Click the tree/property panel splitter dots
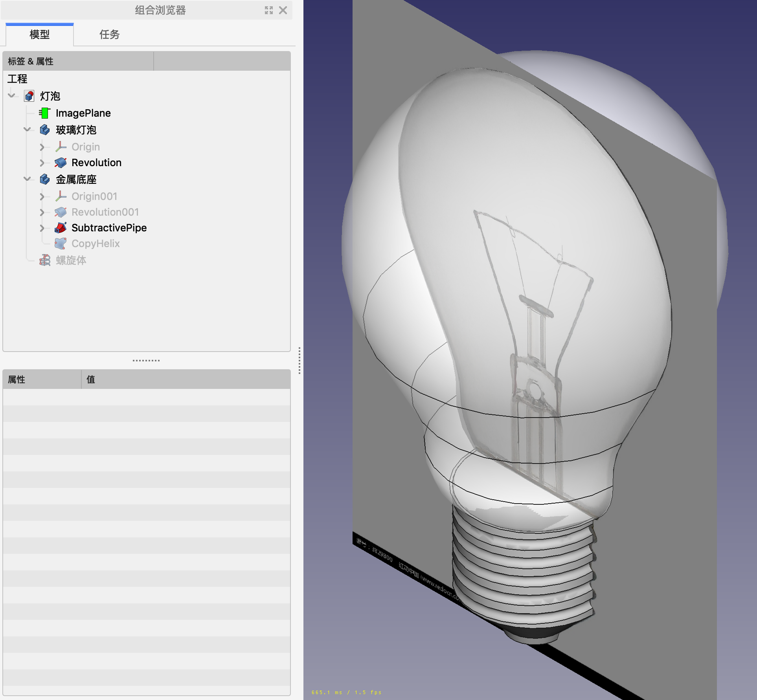This screenshot has width=757, height=700. 146,360
